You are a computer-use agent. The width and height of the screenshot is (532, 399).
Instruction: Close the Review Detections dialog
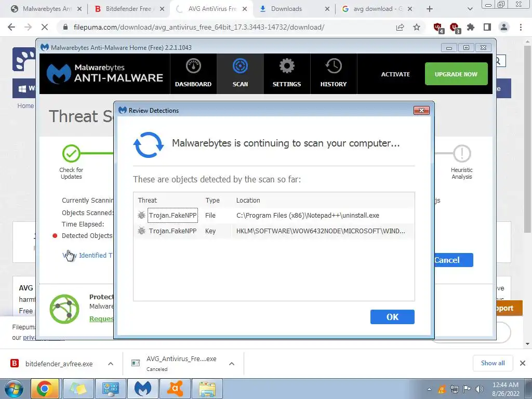pos(421,110)
